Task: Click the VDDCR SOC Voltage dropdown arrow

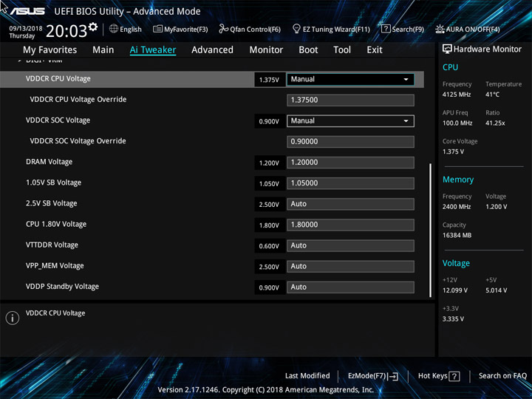Action: 406,121
